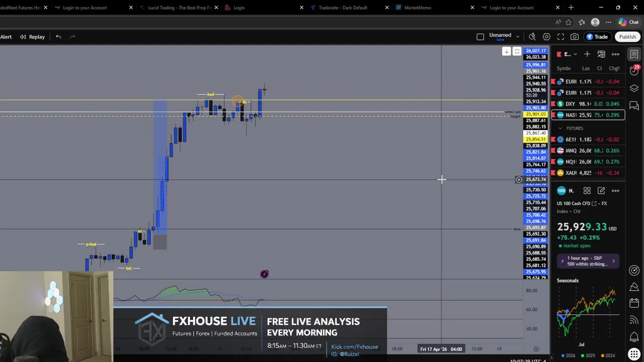Viewport: 644px width, 362px height.
Task: Sort watchlist by Symbol column header
Action: pos(563,68)
